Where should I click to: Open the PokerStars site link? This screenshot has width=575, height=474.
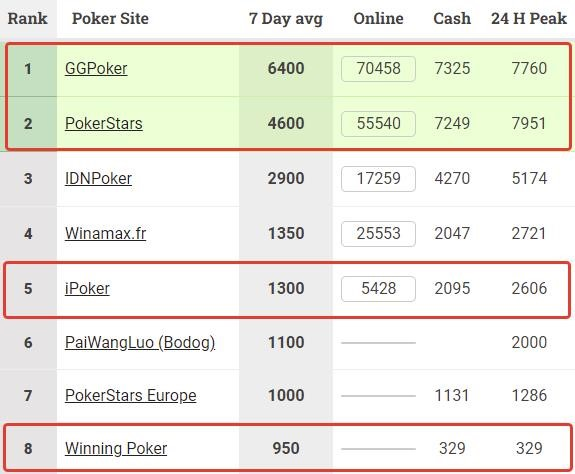coord(104,123)
